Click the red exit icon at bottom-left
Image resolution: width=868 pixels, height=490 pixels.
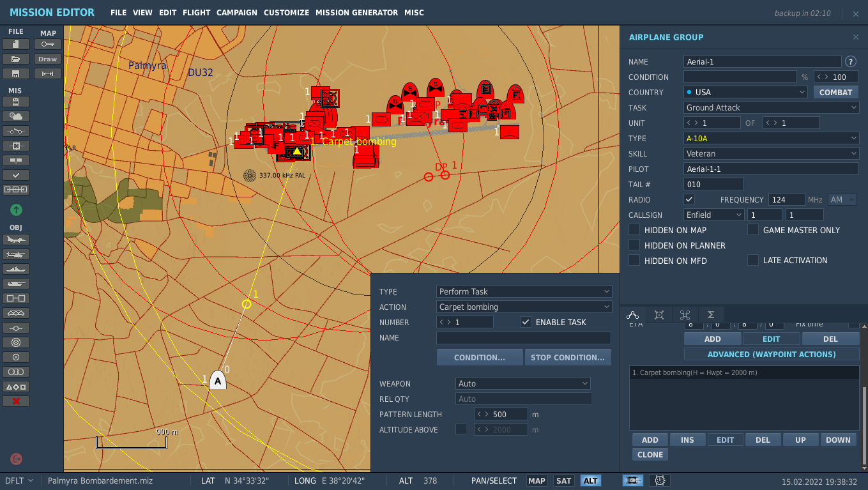[x=16, y=459]
